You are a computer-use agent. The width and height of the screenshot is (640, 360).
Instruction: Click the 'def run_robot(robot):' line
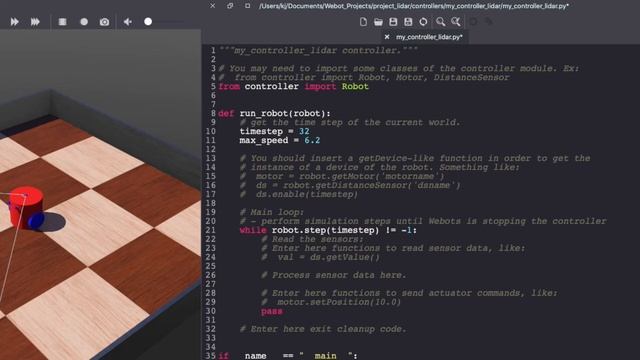click(274, 113)
